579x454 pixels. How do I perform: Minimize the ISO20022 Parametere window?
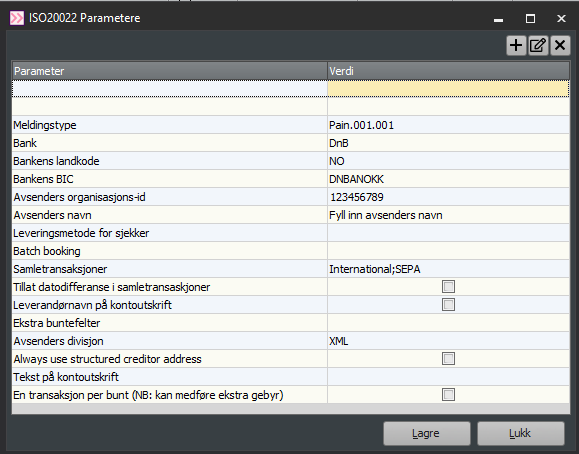pyautogui.click(x=499, y=18)
